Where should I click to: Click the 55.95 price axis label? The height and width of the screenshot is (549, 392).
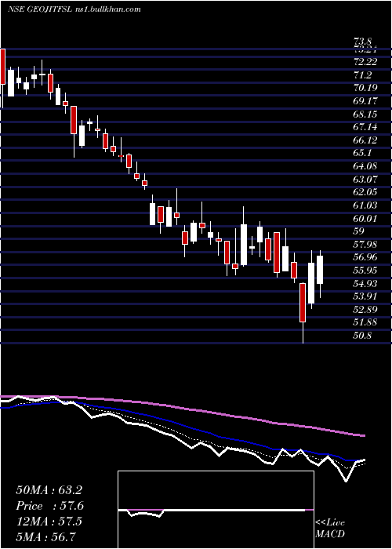point(367,271)
